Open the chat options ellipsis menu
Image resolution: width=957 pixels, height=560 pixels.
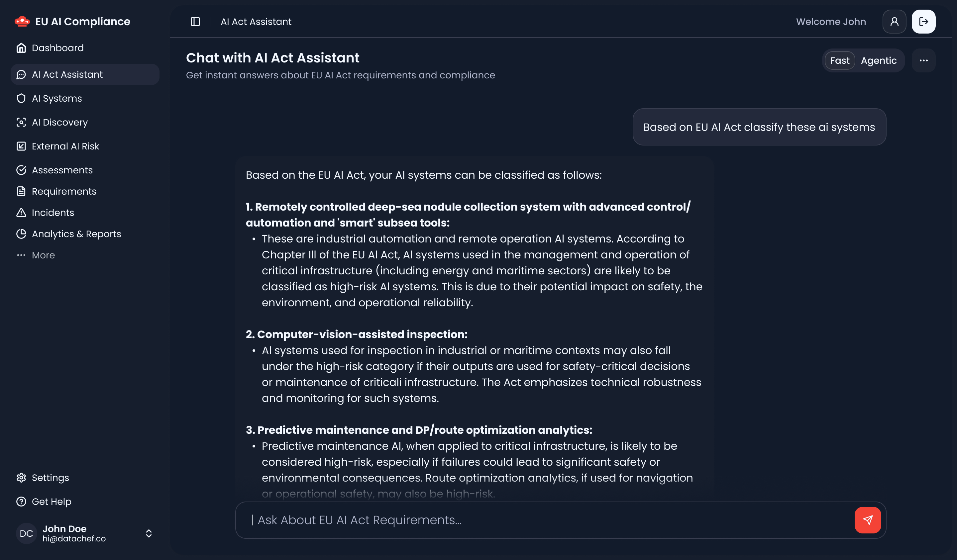click(923, 60)
